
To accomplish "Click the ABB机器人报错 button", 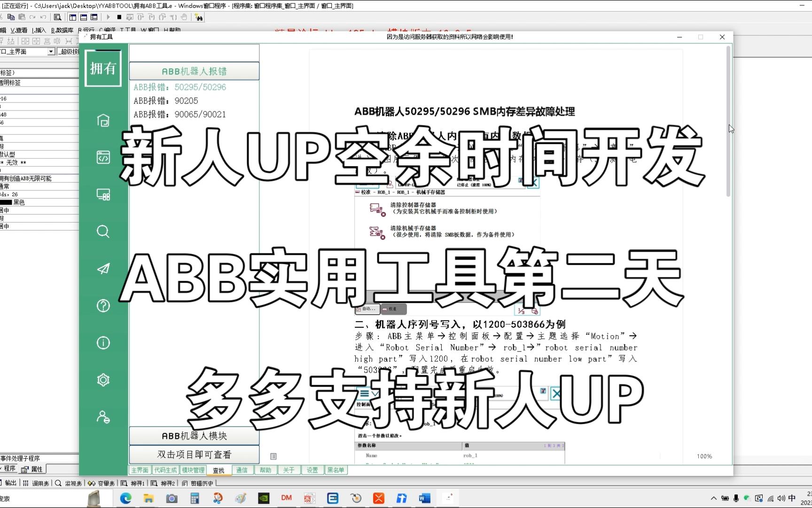I will tap(194, 71).
